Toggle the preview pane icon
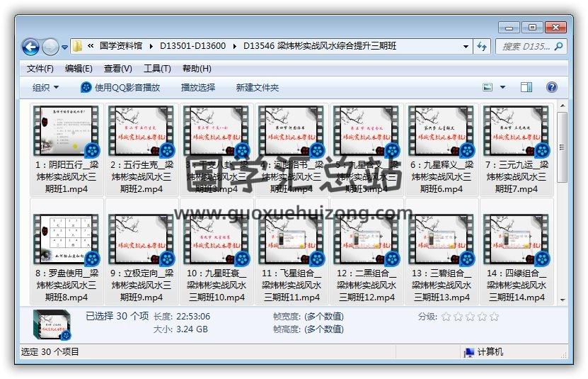 526,87
